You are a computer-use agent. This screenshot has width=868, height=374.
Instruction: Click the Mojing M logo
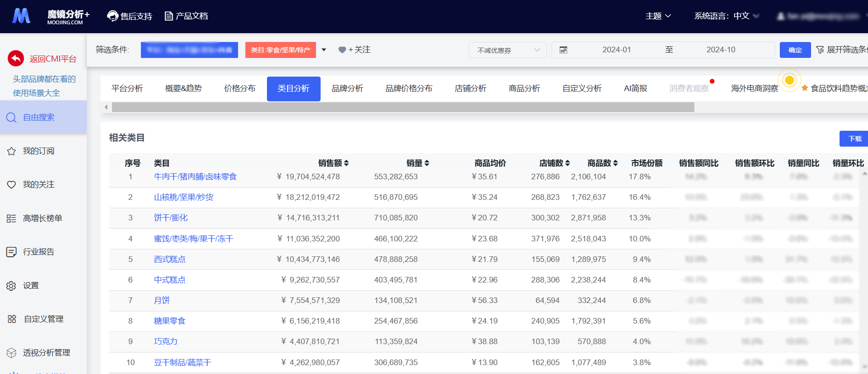pos(21,16)
